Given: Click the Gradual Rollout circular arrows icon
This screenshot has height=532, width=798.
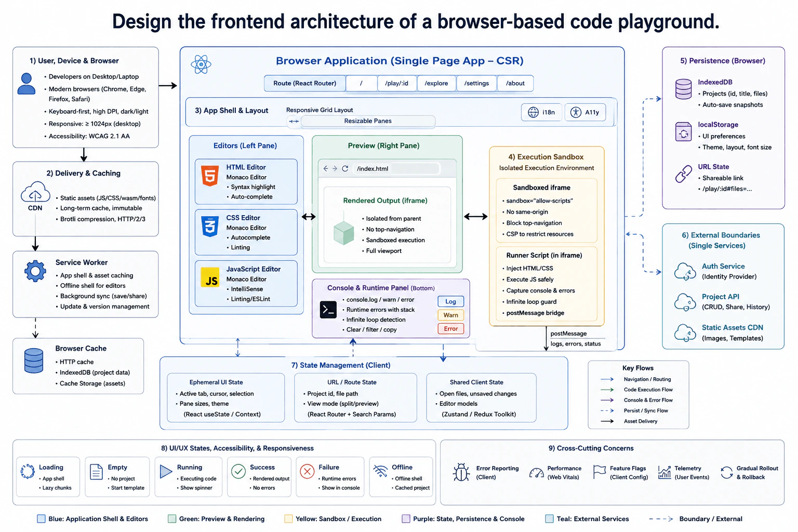Looking at the screenshot, I should pos(726,472).
